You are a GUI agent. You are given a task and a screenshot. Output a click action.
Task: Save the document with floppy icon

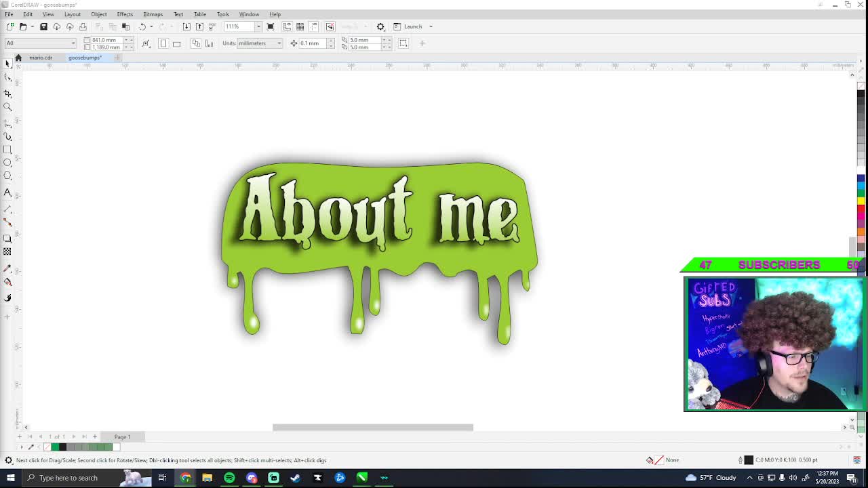(43, 26)
